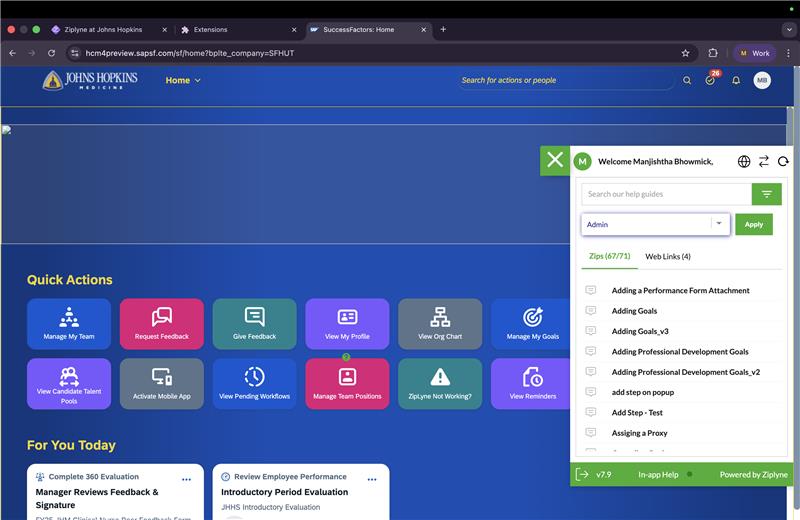Open the Give Feedback quick action
Viewport: 800px width, 520px height.
[x=255, y=324]
